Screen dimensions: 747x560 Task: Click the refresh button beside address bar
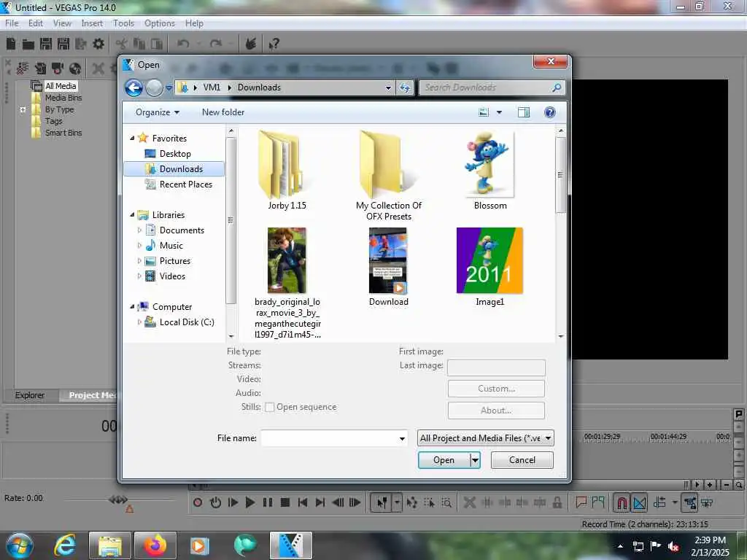click(405, 87)
